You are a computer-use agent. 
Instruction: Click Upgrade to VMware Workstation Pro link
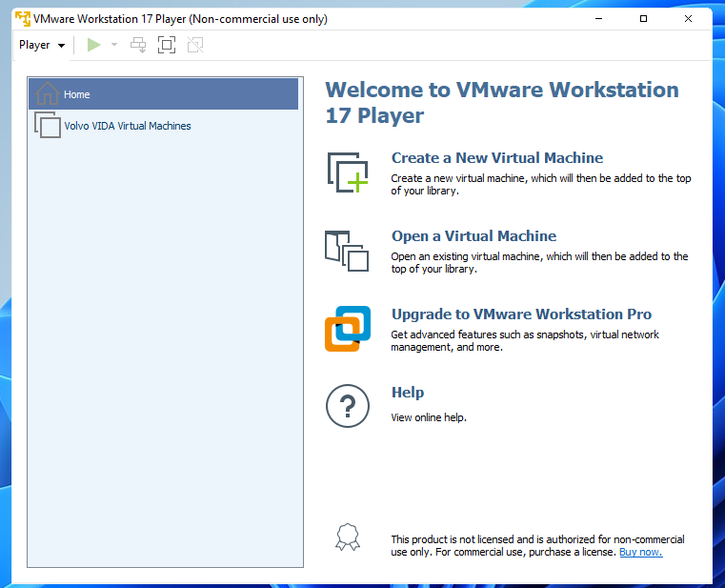coord(521,314)
